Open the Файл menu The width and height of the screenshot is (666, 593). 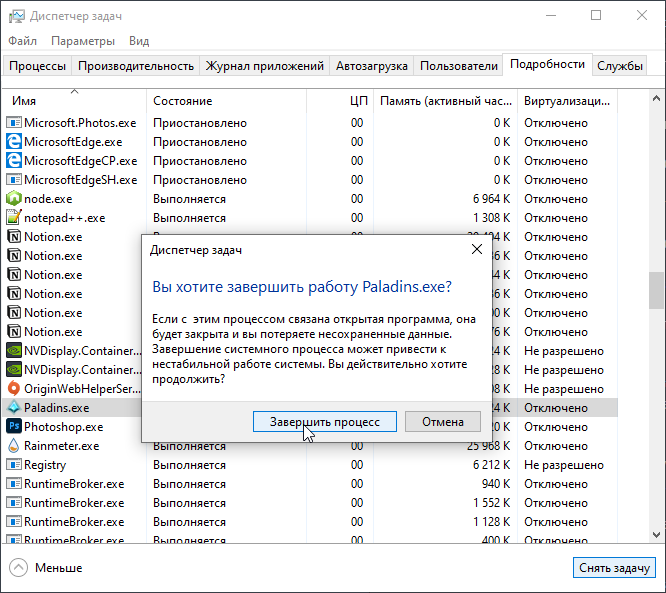coord(23,41)
